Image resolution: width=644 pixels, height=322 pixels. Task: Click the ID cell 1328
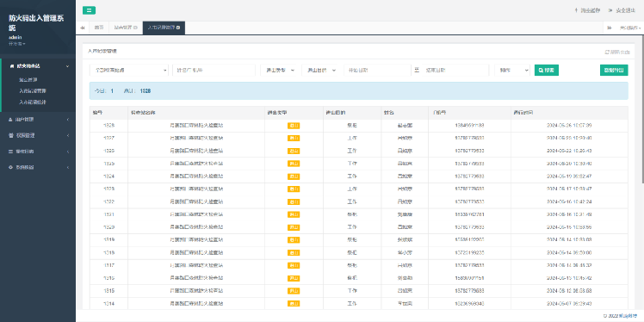point(108,125)
